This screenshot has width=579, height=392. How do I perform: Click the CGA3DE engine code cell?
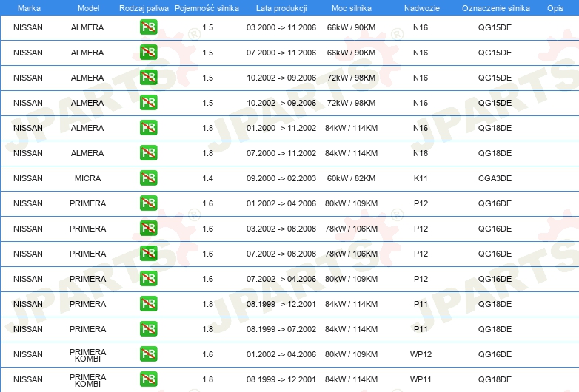pos(495,178)
